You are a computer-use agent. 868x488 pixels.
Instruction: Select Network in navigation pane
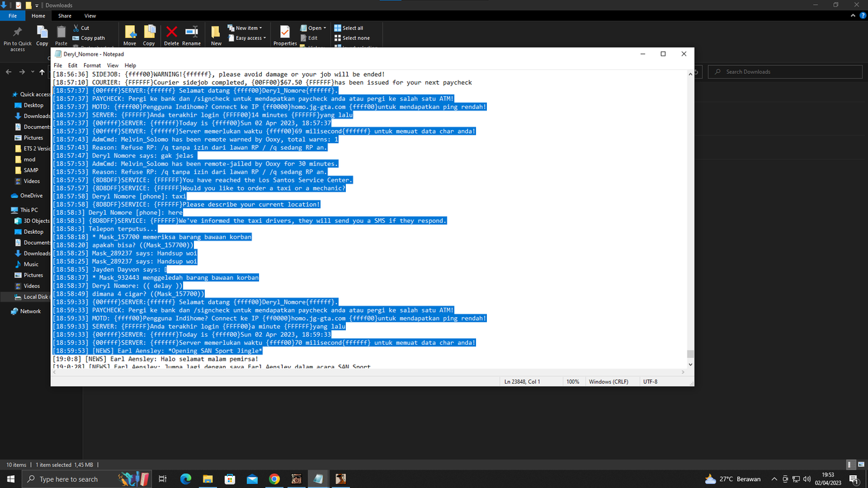click(x=26, y=311)
